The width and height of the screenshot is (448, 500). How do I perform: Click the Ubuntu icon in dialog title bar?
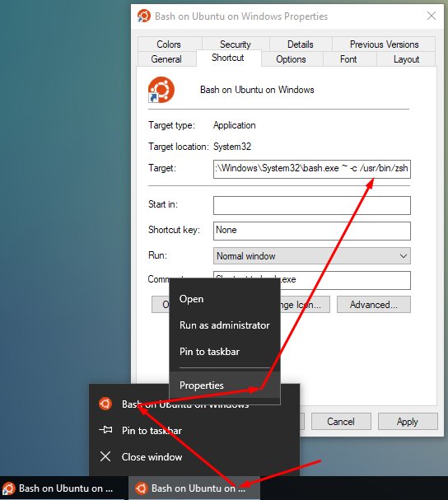[144, 16]
